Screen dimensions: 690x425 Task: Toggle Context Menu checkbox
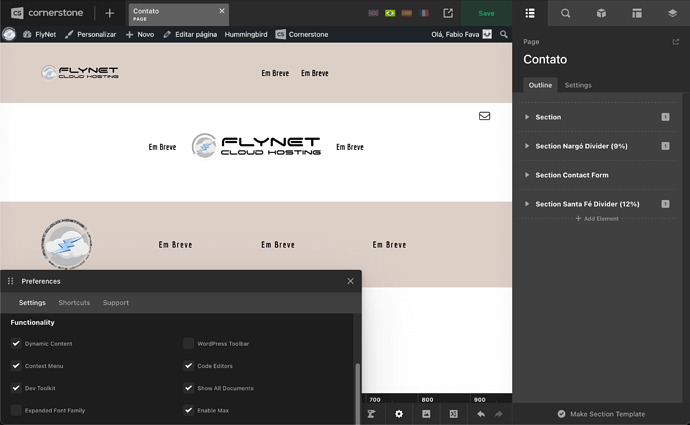pyautogui.click(x=16, y=366)
